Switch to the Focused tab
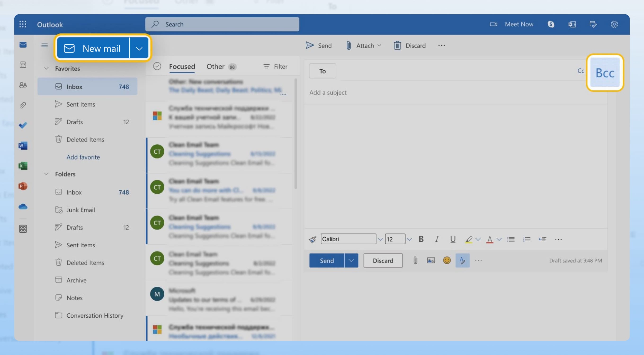Image resolution: width=644 pixels, height=355 pixels. tap(182, 66)
